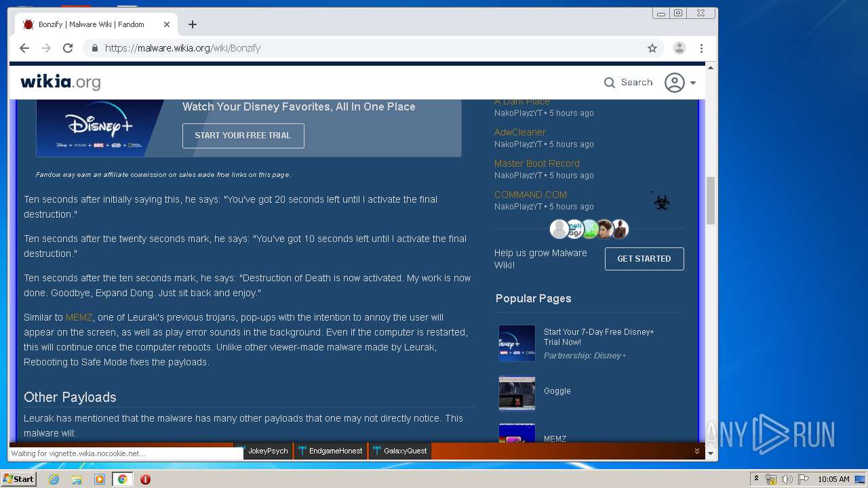Click the last contributor avatar in the row
The image size is (868, 488).
tap(620, 229)
